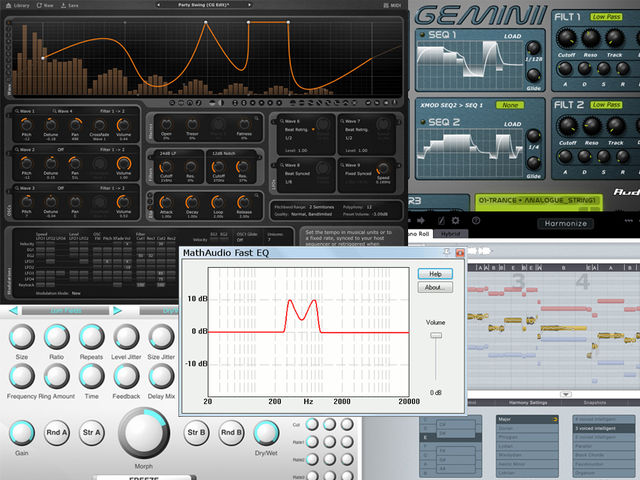
Task: Open Wave 9 LFO magnifier icon
Action: click(342, 165)
